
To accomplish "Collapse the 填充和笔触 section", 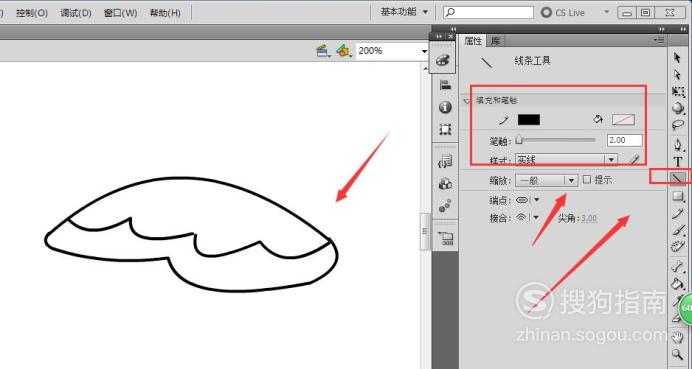I will coord(466,101).
